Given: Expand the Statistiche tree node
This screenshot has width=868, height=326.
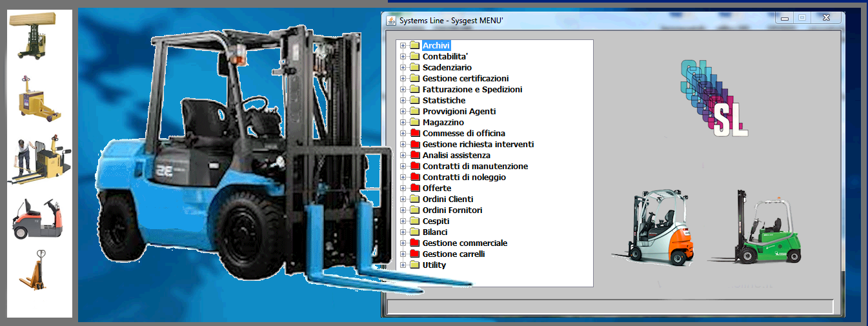Looking at the screenshot, I should pos(403,101).
